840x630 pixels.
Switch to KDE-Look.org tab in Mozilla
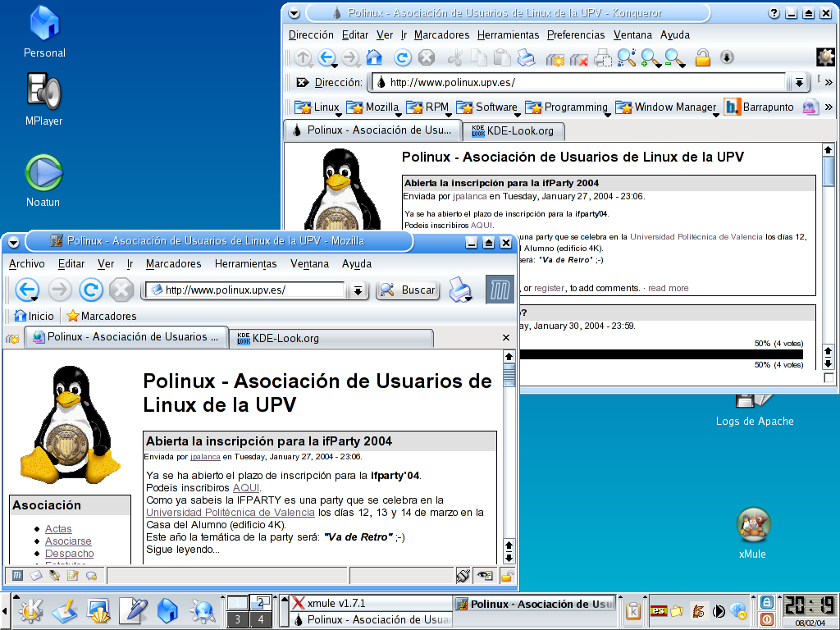click(x=331, y=338)
